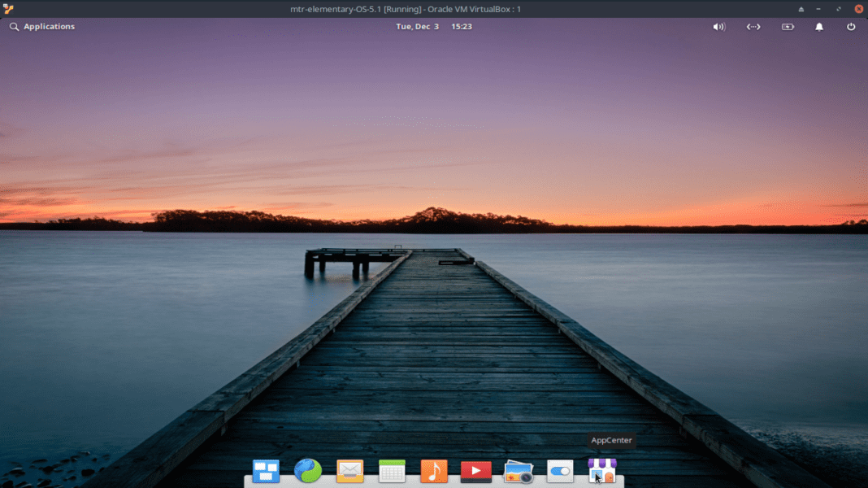Screen dimensions: 868x488
Task: Click the search magnifier beside Applications
Action: click(13, 26)
